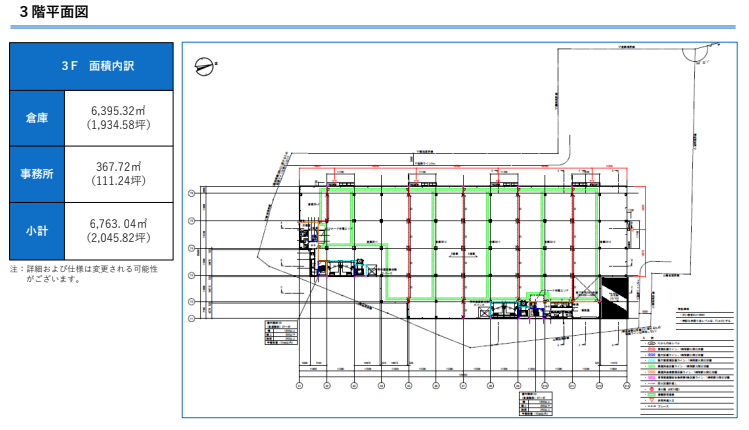Select the 小計 row label
The width and height of the screenshot is (749, 430).
tap(37, 230)
